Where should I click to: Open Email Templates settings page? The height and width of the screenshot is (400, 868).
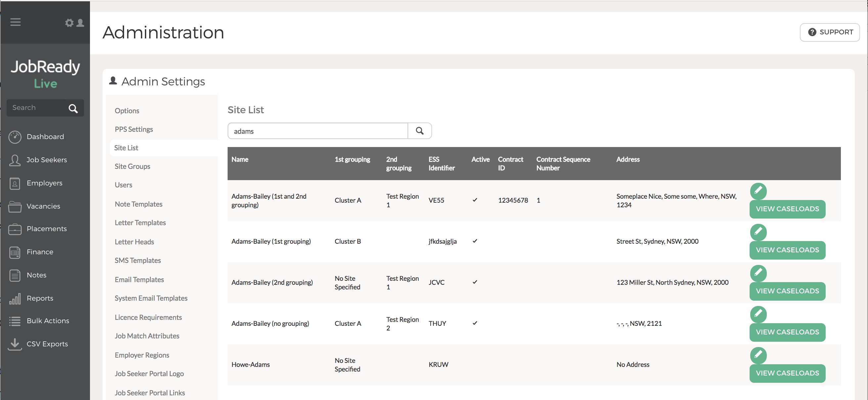click(x=139, y=279)
